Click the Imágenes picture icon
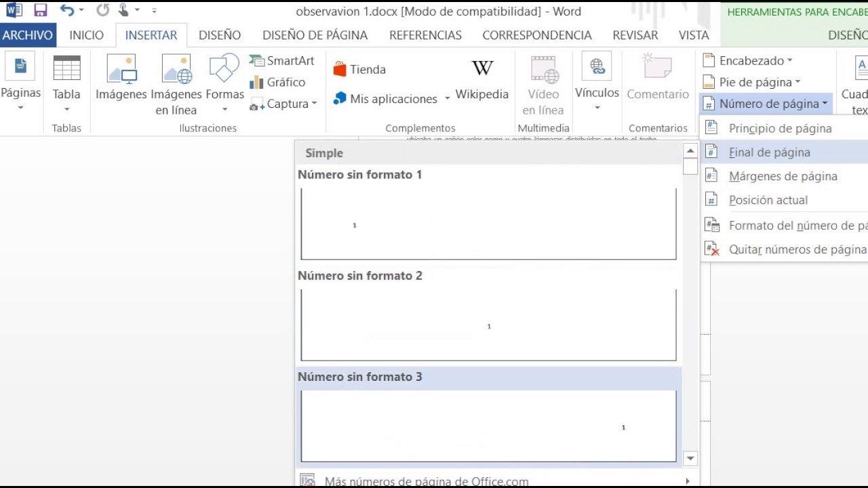 (121, 68)
